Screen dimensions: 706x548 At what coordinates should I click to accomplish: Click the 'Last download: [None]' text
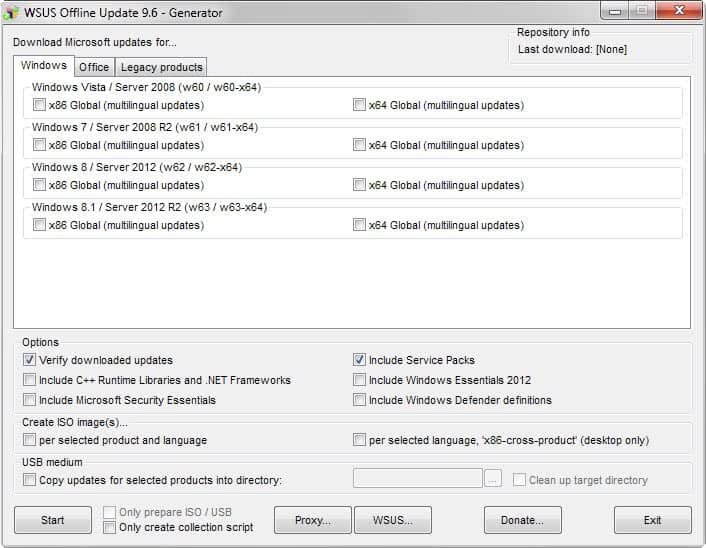click(x=572, y=49)
